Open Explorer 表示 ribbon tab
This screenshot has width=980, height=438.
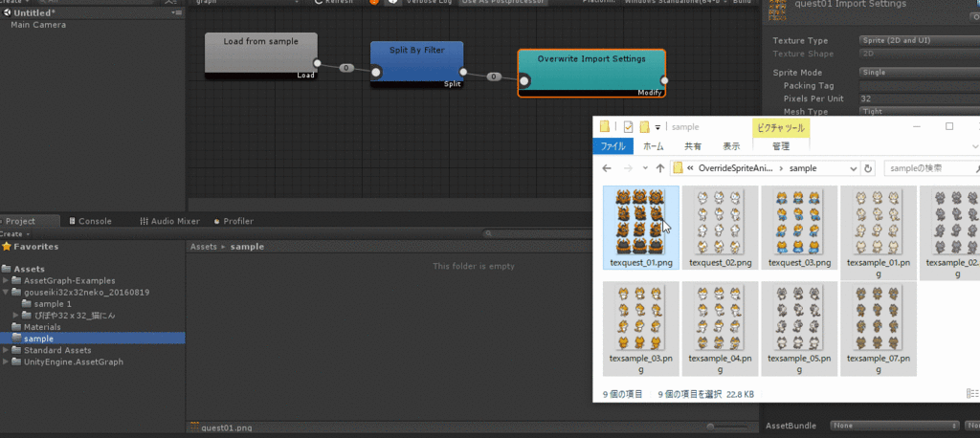(731, 146)
